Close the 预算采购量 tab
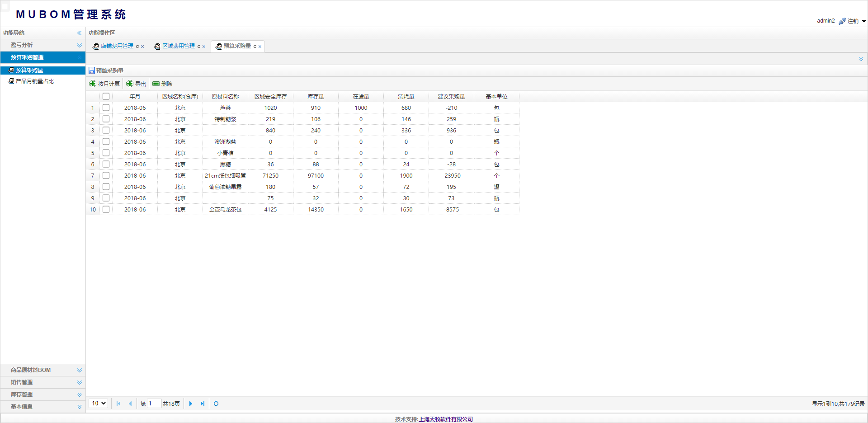This screenshot has height=423, width=868. [260, 47]
